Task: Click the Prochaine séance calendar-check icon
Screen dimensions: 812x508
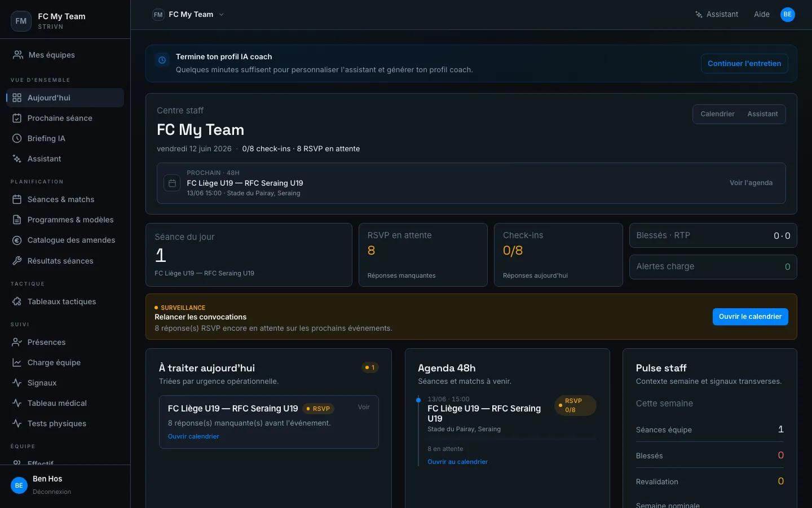Action: [x=17, y=118]
